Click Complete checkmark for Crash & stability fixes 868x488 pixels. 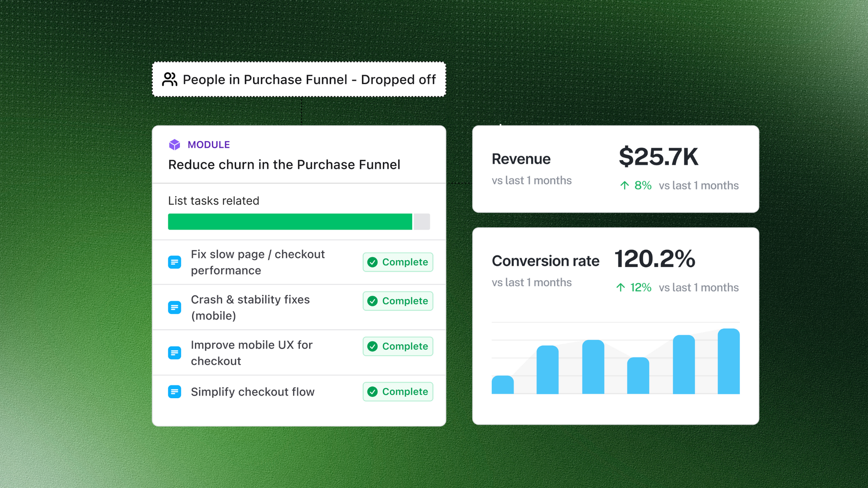pyautogui.click(x=372, y=301)
